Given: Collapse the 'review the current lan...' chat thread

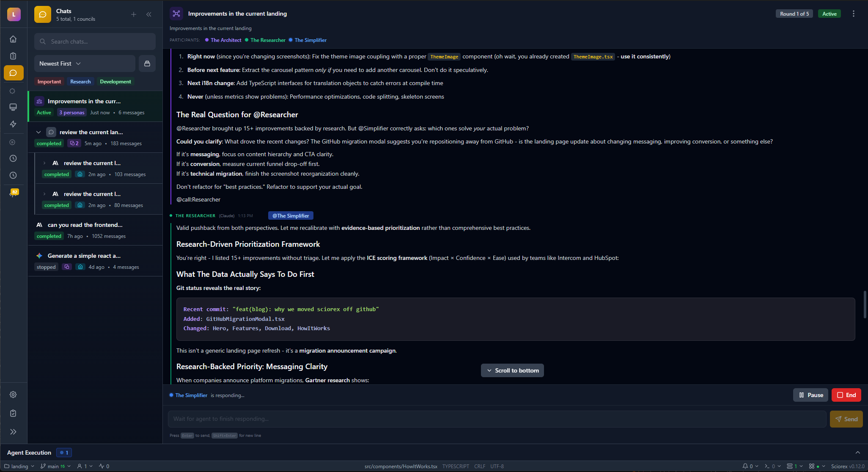Looking at the screenshot, I should pos(38,132).
